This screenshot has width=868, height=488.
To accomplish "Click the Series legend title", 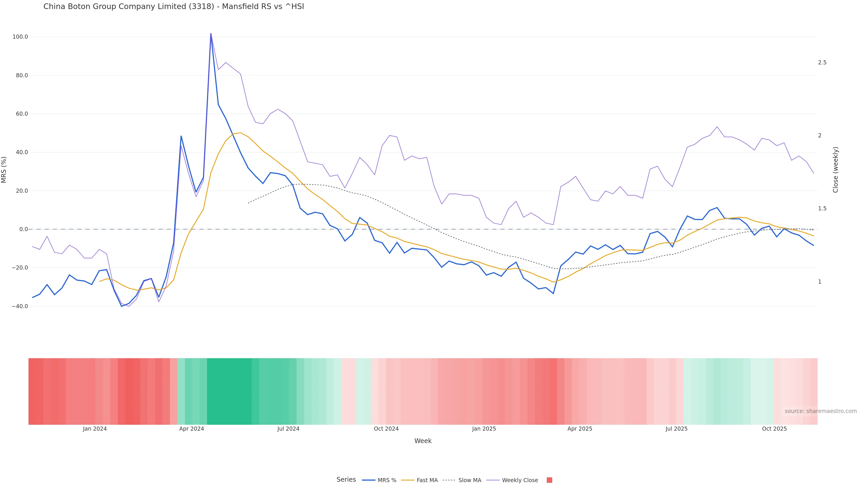I will (346, 480).
